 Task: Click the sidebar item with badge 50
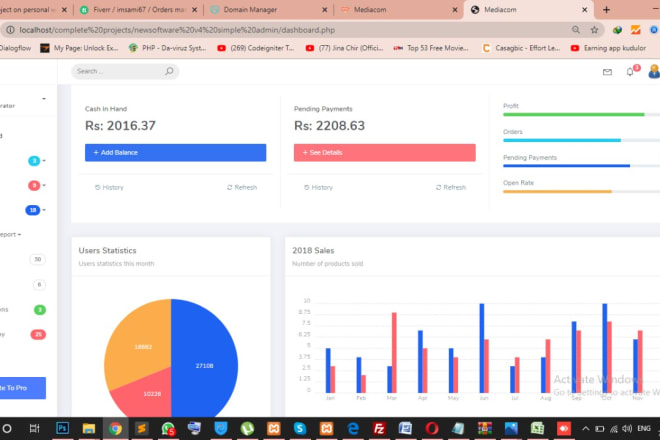(37, 259)
